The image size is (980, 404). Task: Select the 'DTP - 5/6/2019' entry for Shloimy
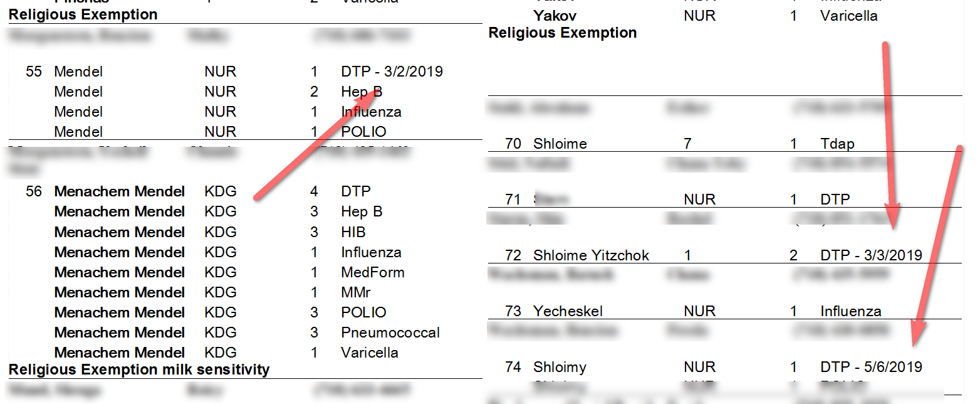click(x=871, y=367)
